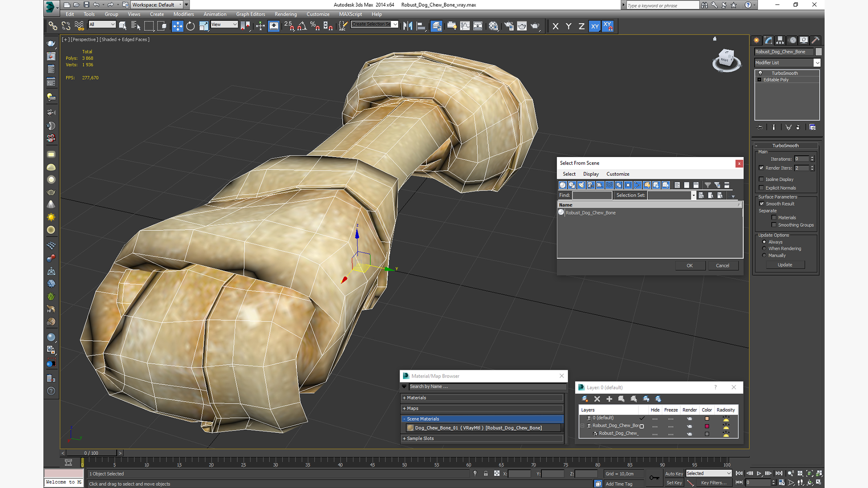Select the Manually update option

[x=764, y=255]
